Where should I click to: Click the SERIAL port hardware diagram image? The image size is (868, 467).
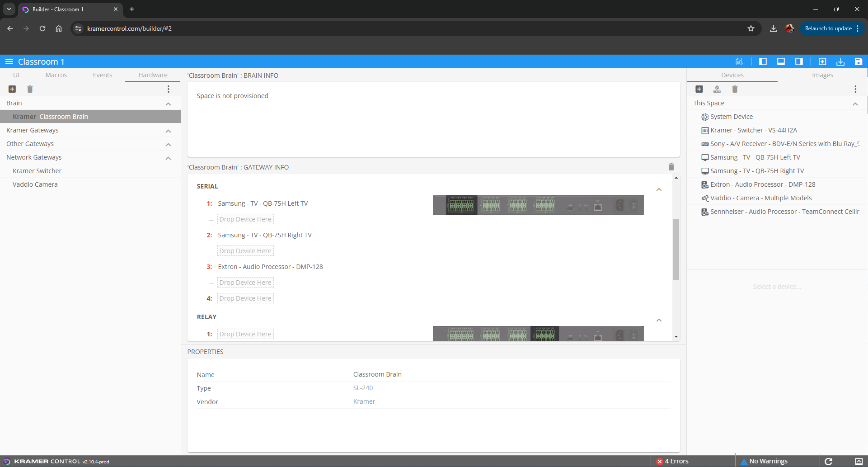(538, 205)
